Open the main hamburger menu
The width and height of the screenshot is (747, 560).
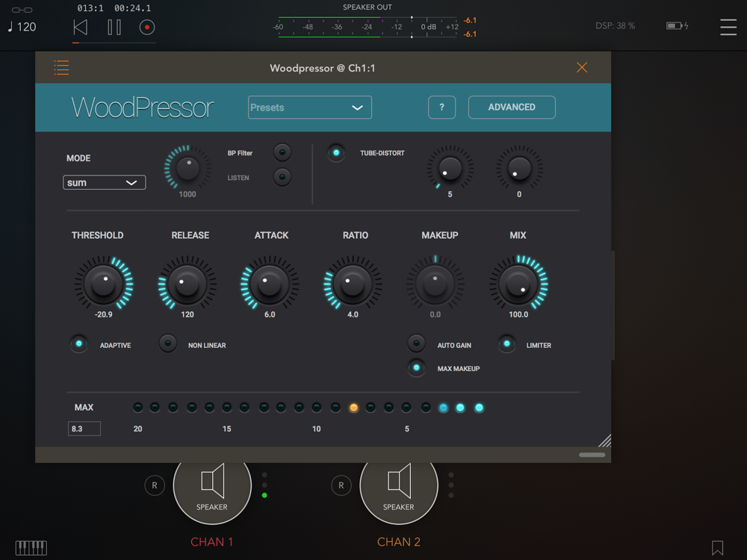tap(728, 27)
